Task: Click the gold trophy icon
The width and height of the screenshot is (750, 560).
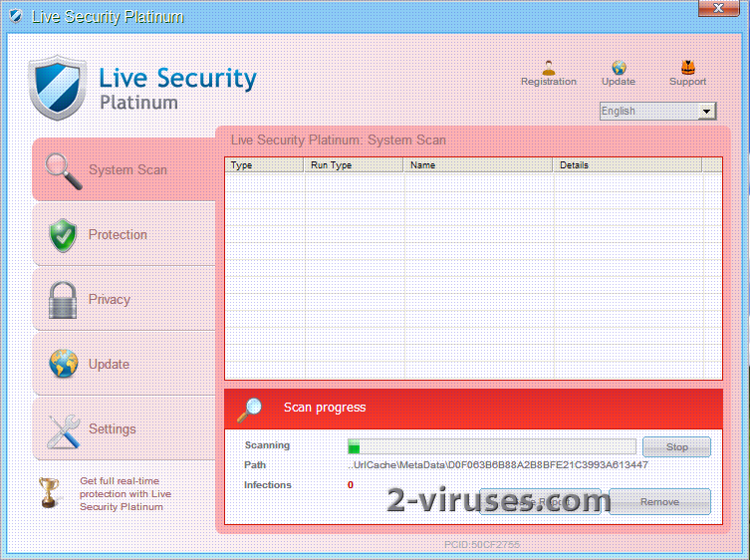Action: coord(49,492)
